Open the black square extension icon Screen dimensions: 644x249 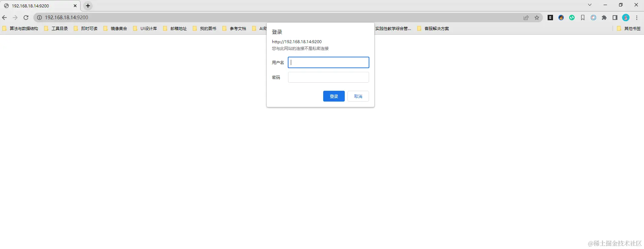(x=550, y=18)
